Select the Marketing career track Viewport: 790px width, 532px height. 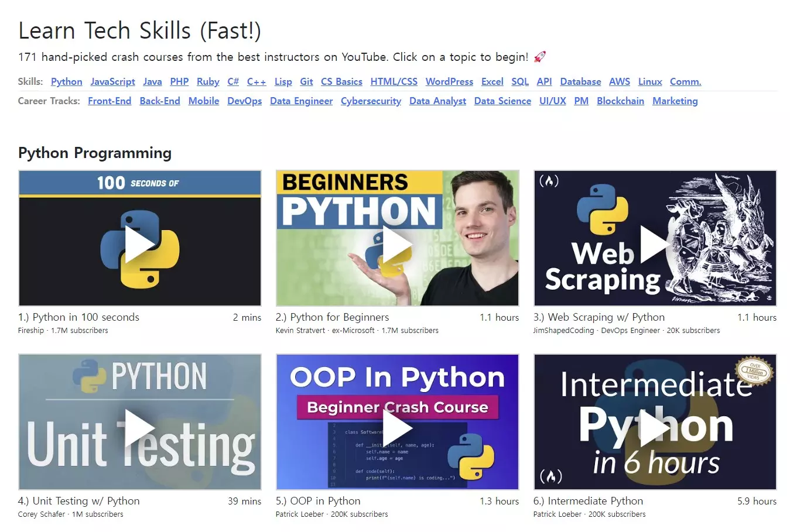[x=675, y=101]
